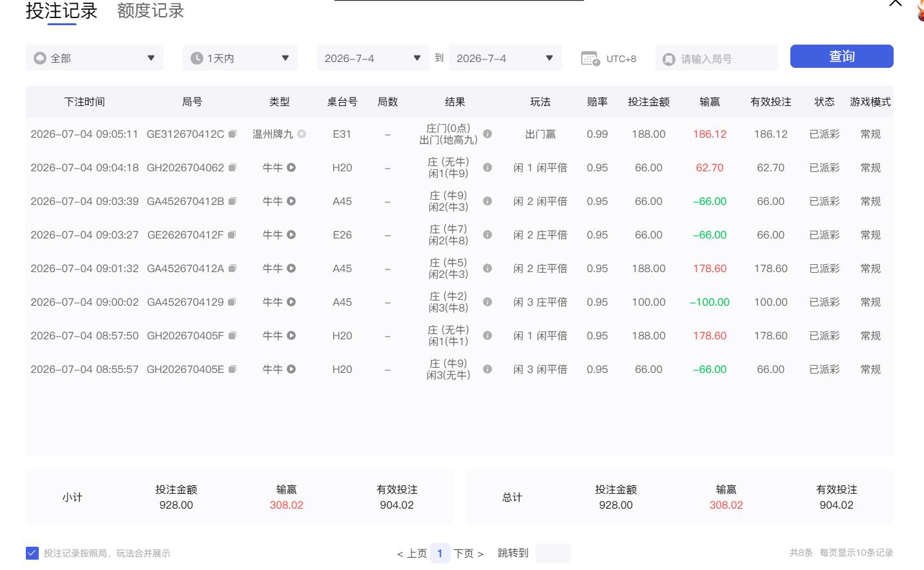
Task: Click the 跳转到 page jump field
Action: coord(553,553)
